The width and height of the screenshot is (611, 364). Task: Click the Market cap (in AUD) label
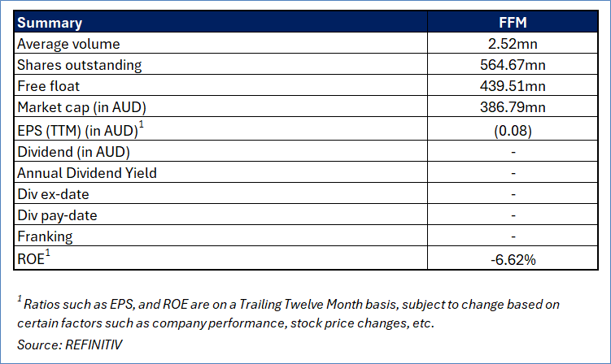tap(81, 107)
